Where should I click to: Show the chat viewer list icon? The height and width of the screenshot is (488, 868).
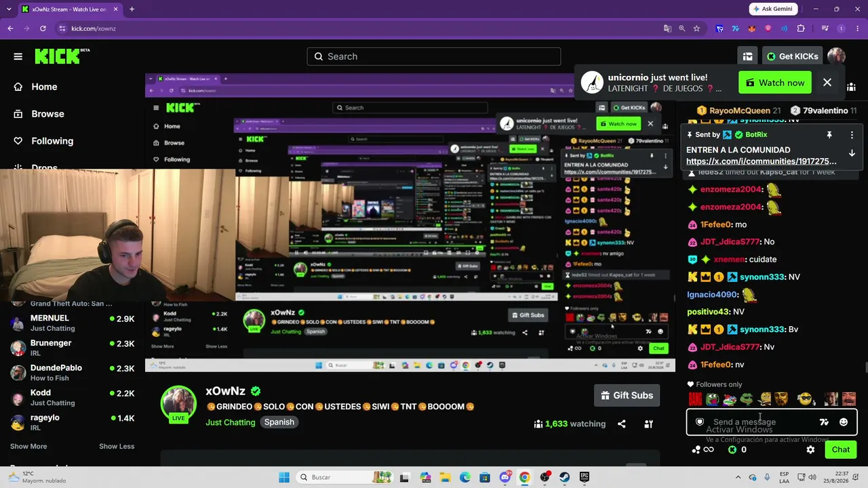tap(852, 87)
